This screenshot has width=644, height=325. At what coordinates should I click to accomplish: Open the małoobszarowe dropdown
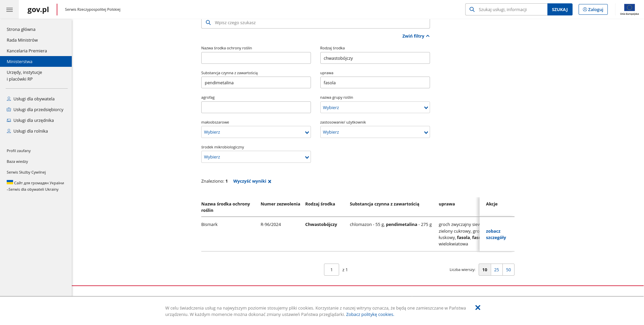[256, 132]
